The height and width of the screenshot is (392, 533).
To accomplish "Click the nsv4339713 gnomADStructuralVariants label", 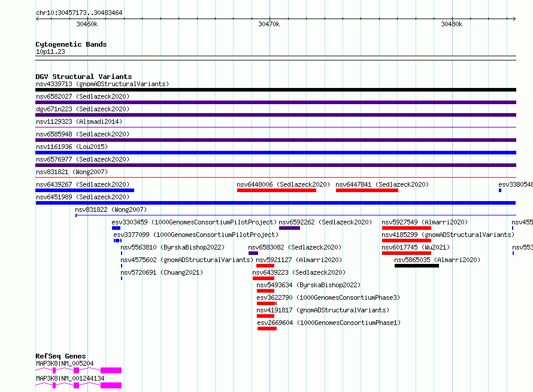I will pyautogui.click(x=102, y=84).
